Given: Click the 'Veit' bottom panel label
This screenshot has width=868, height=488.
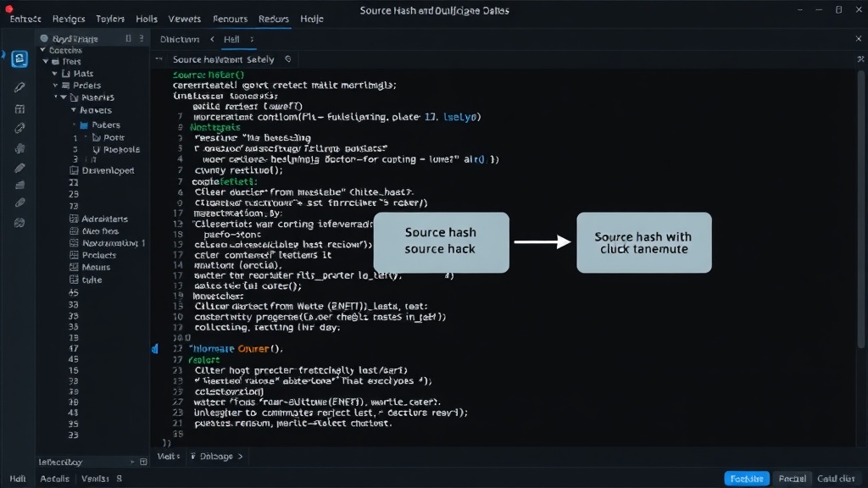Looking at the screenshot, I should point(168,457).
